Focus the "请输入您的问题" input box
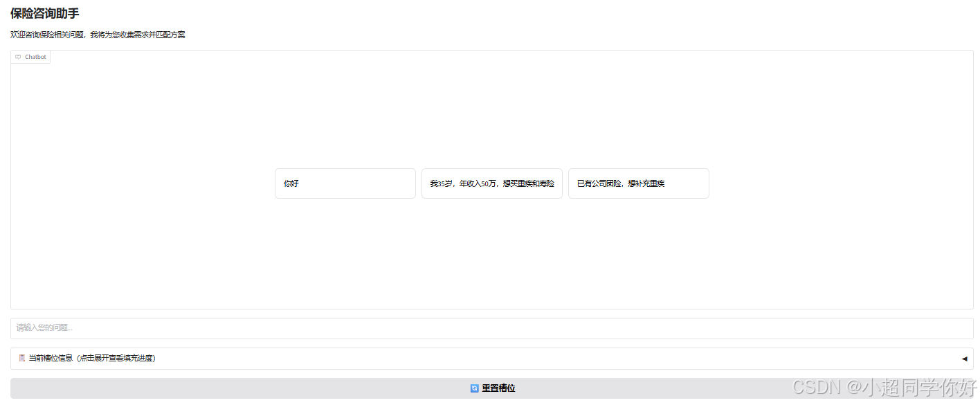 (x=491, y=328)
